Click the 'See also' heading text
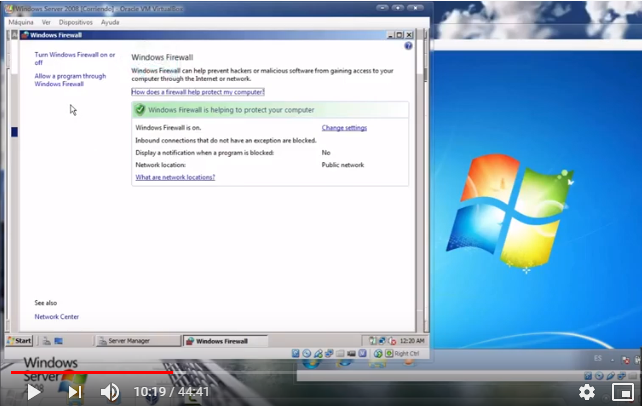Image resolution: width=642 pixels, height=406 pixels. (46, 303)
